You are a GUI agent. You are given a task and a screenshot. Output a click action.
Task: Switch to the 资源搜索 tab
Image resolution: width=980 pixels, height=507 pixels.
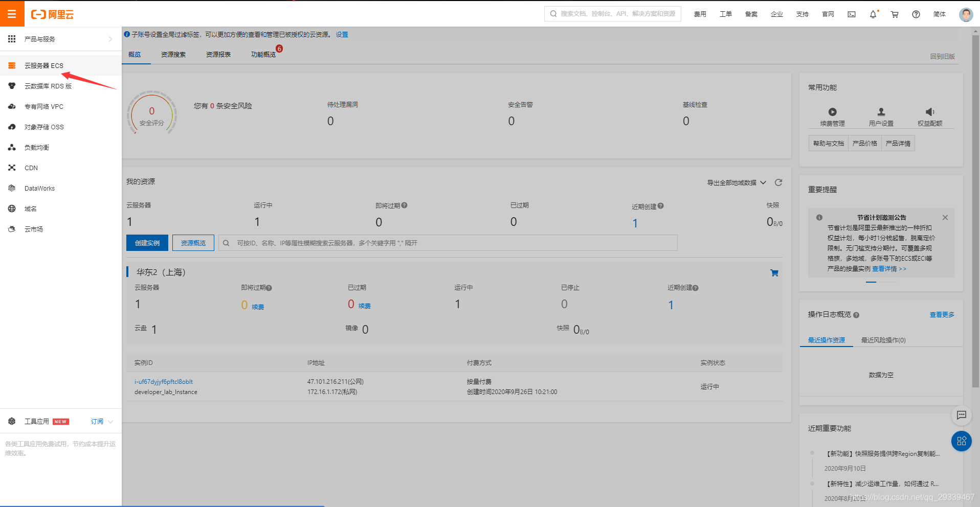(x=173, y=55)
